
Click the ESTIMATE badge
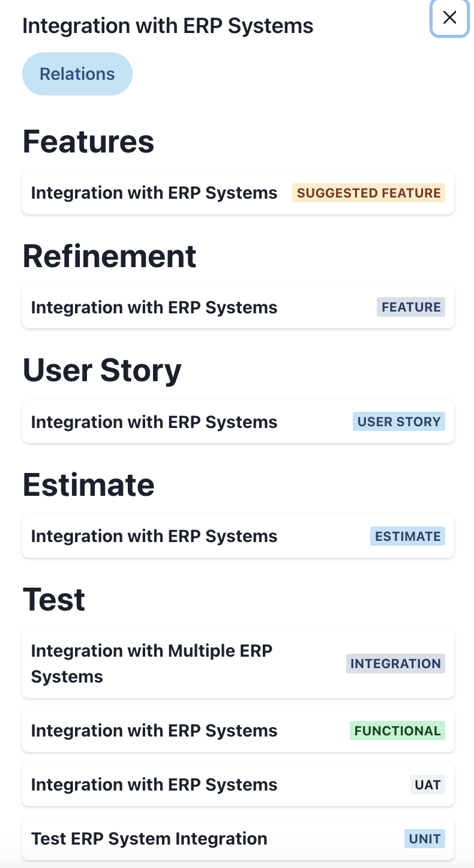407,536
